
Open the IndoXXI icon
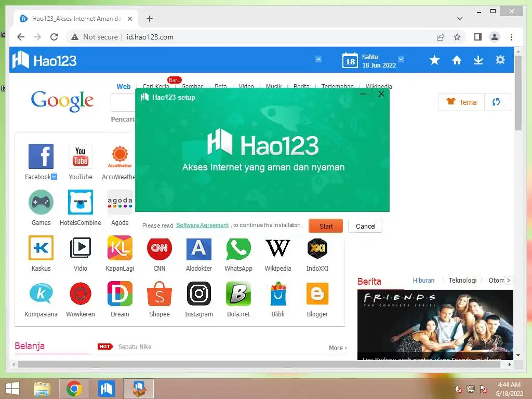pyautogui.click(x=317, y=248)
